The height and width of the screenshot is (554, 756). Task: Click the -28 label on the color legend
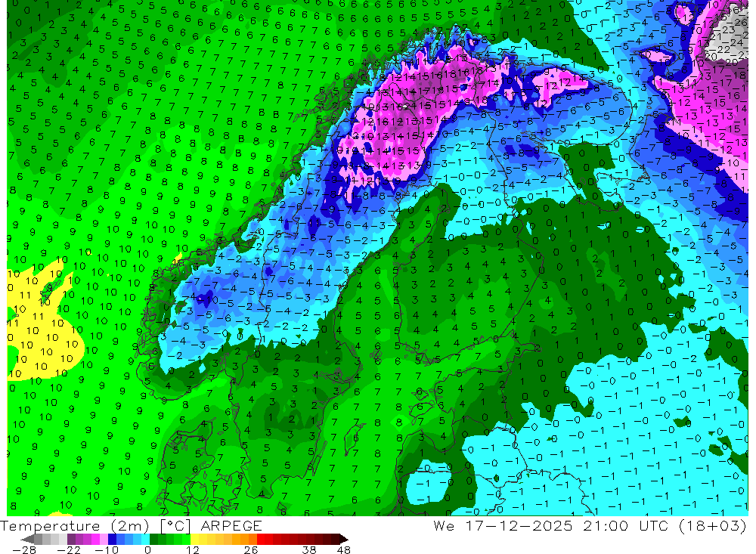[24, 550]
